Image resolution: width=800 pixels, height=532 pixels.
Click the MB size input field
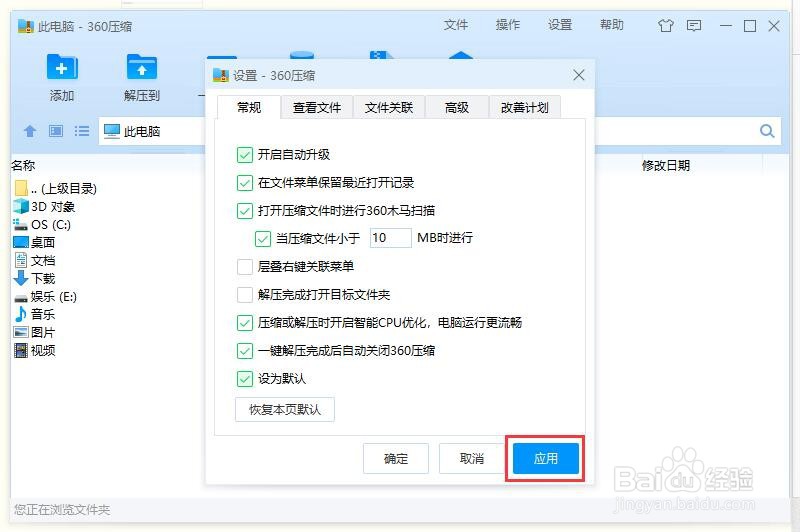390,238
